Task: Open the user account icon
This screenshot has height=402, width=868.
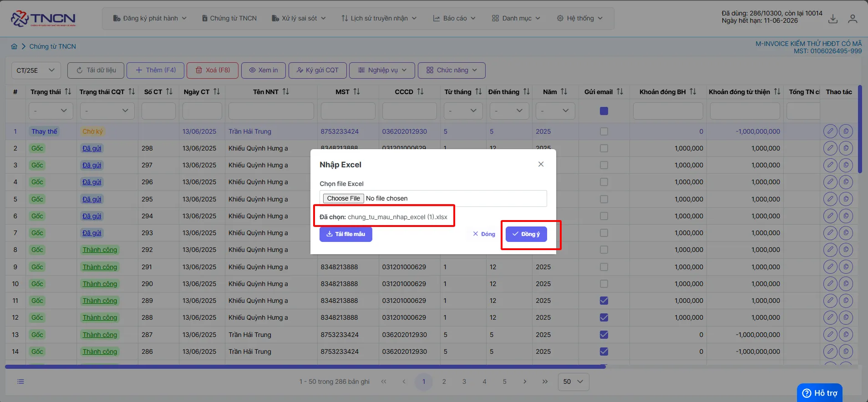Action: coord(853,19)
